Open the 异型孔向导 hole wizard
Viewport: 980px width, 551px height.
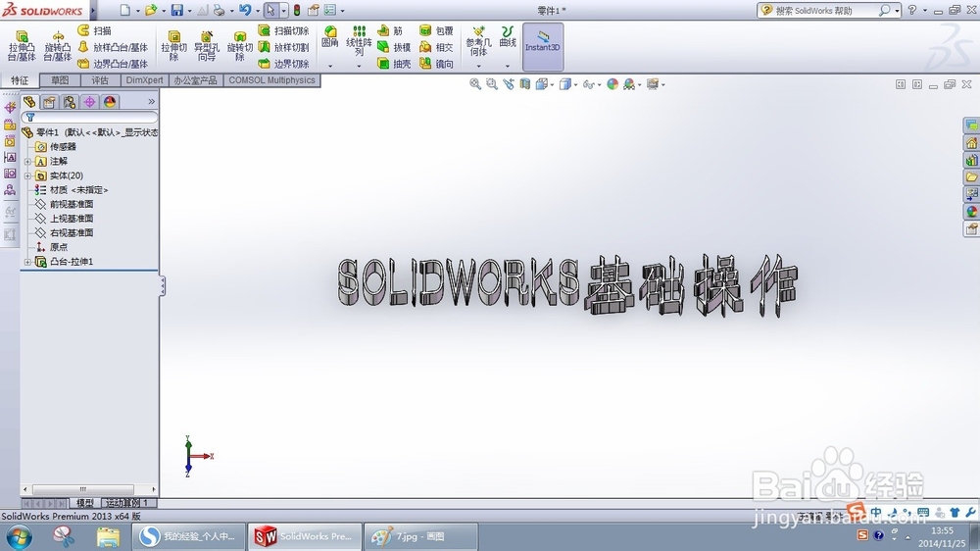coord(206,46)
